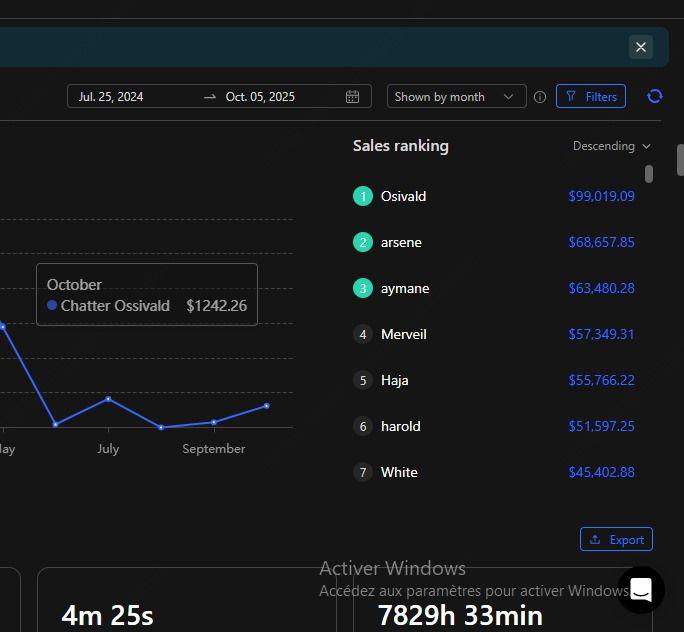This screenshot has height=632, width=684.
Task: Close the teal notification banner
Action: coord(641,47)
